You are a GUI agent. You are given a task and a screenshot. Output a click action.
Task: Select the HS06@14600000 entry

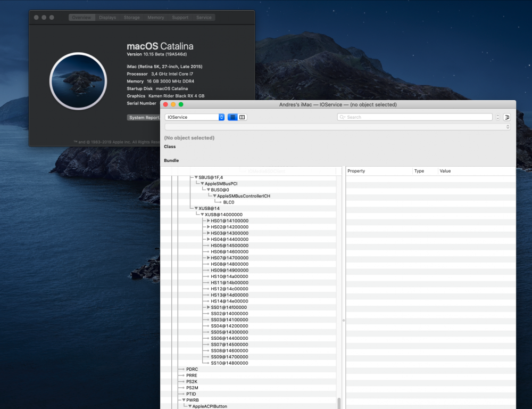click(x=230, y=252)
